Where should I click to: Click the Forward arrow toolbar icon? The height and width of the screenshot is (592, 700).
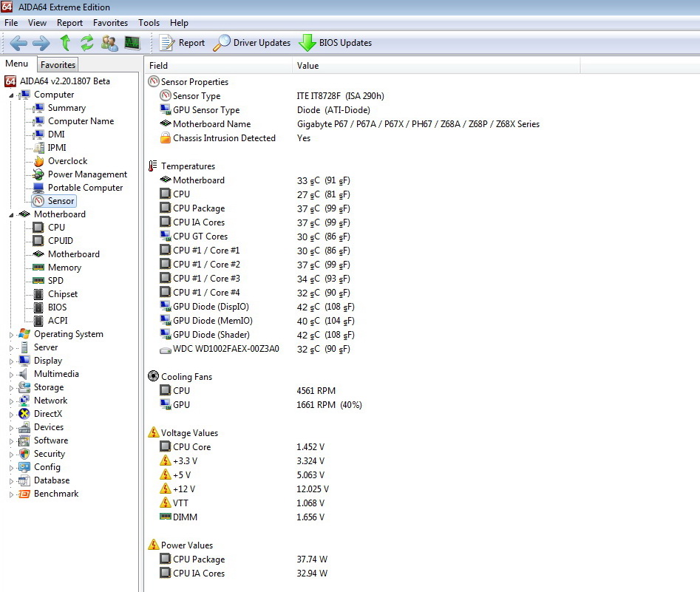tap(41, 43)
